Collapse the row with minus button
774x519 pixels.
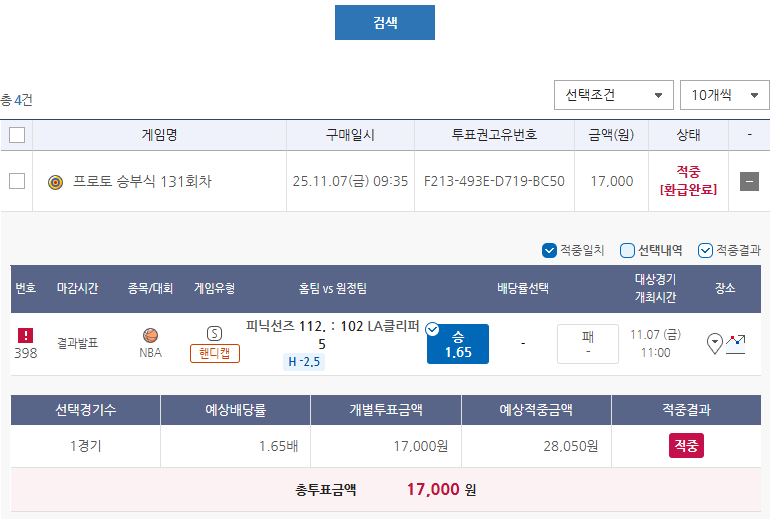[749, 181]
